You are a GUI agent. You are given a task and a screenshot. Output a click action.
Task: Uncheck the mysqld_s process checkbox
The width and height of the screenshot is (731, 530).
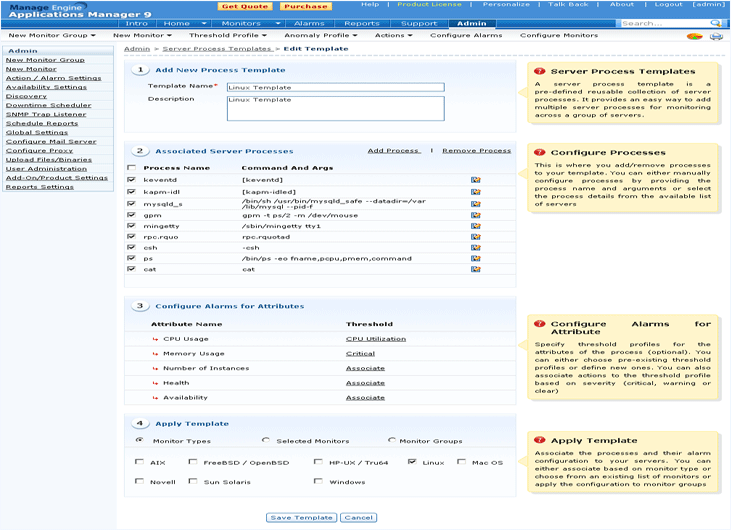132,204
